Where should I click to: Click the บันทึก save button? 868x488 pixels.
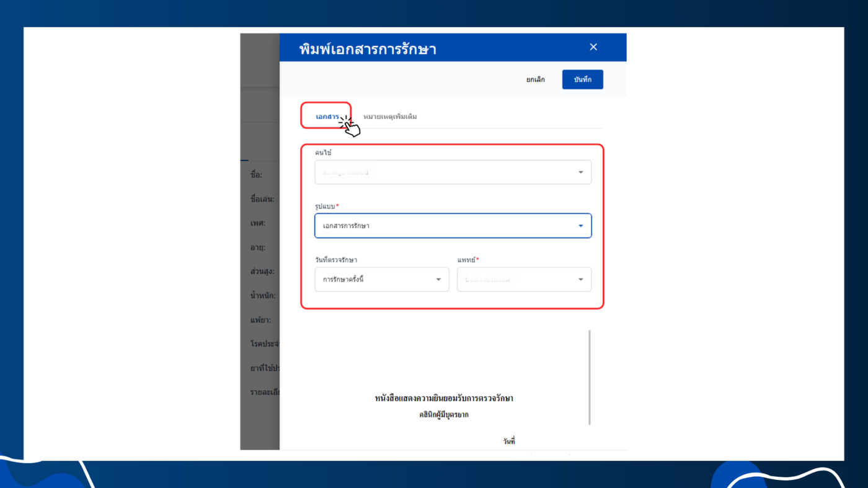(x=583, y=79)
